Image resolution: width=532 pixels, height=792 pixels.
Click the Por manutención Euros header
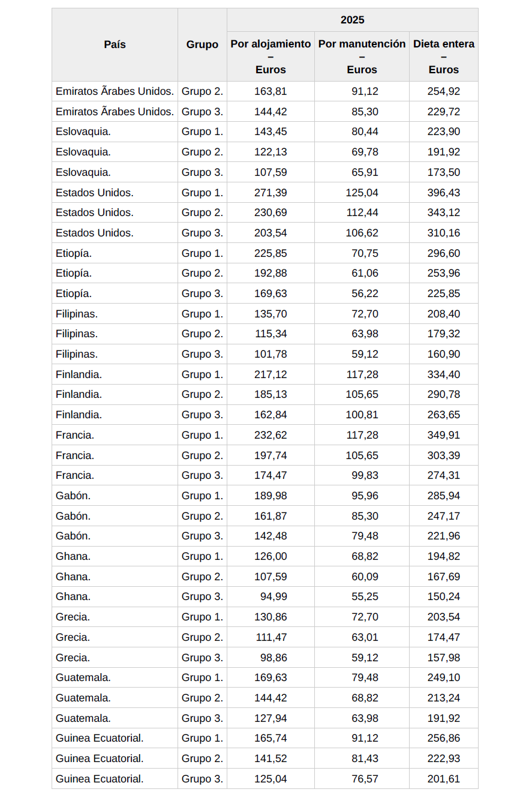coord(362,56)
